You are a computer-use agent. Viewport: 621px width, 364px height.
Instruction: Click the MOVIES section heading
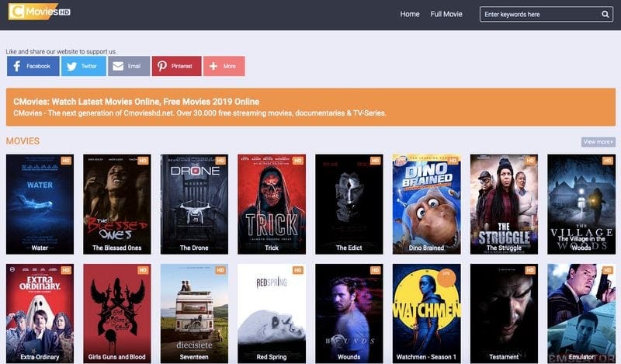(23, 141)
